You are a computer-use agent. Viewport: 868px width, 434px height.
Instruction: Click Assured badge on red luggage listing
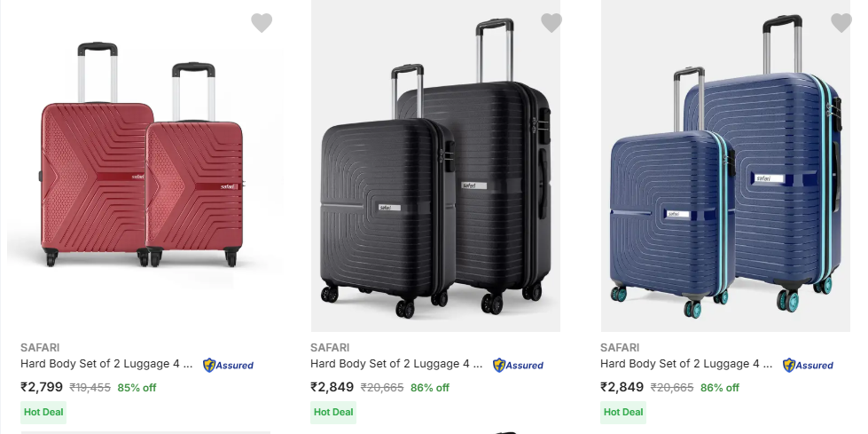click(229, 365)
